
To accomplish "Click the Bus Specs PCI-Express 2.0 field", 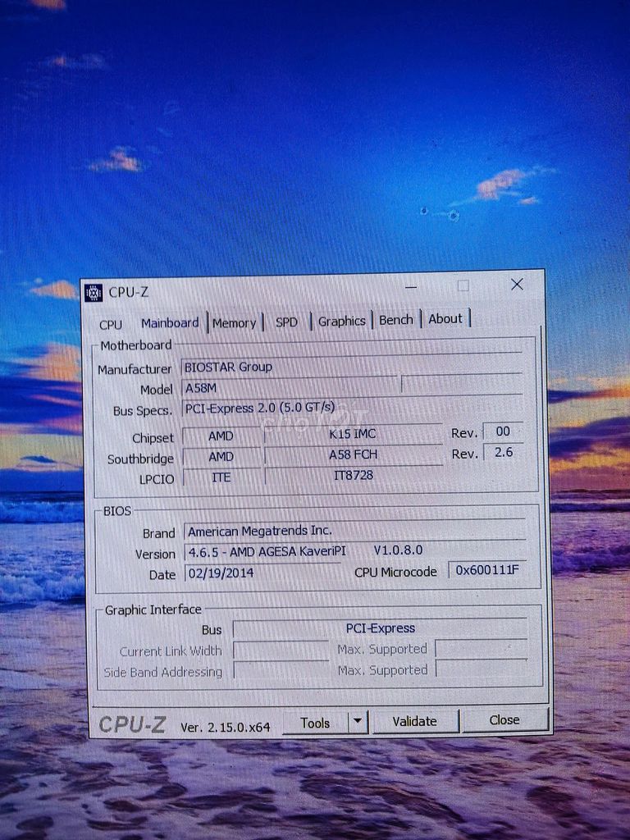I will point(352,407).
